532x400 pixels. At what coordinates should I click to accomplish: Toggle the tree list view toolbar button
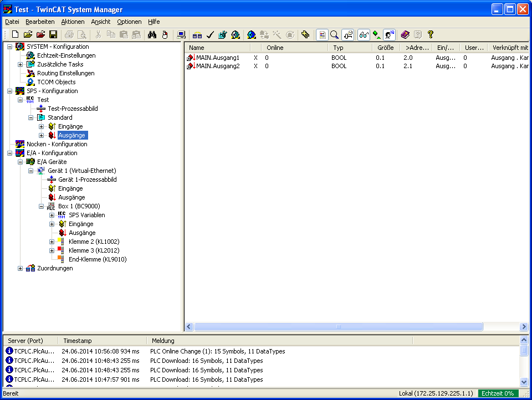click(x=321, y=34)
